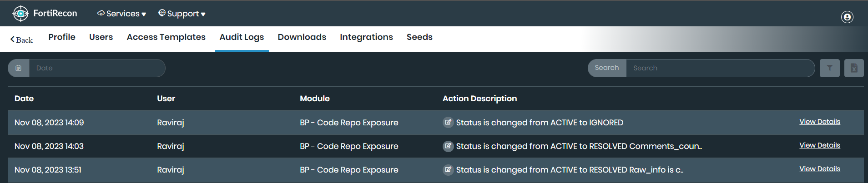Click edit icon on Raw_info row
This screenshot has width=868, height=183.
[x=448, y=169]
